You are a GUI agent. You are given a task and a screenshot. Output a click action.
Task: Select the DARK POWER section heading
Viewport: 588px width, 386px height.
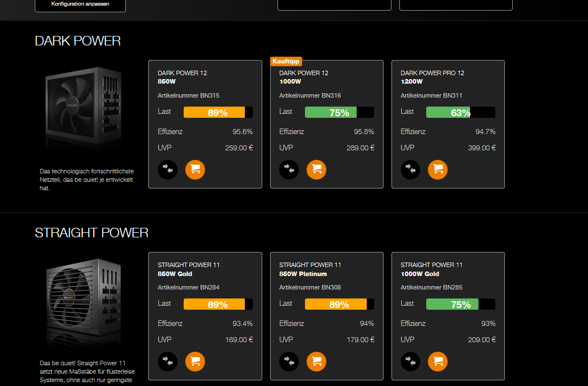[78, 41]
